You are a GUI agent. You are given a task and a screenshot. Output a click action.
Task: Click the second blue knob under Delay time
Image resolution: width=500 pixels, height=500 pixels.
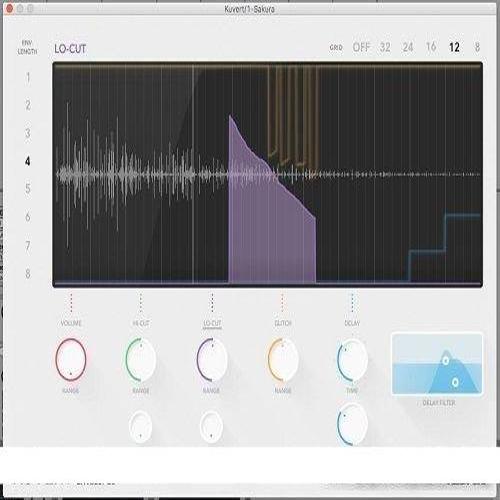pyautogui.click(x=352, y=424)
